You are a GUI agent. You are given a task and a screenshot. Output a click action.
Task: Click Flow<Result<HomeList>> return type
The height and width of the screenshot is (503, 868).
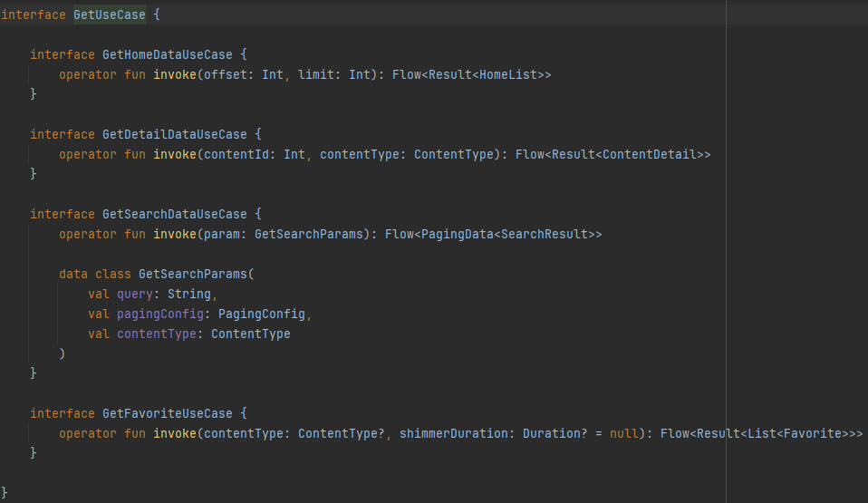coord(472,75)
